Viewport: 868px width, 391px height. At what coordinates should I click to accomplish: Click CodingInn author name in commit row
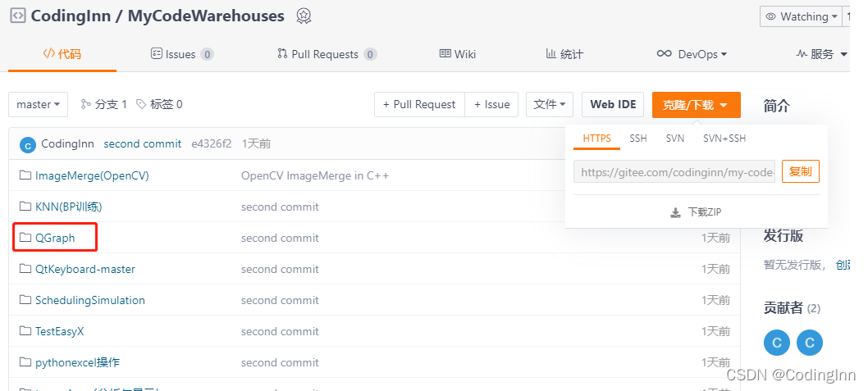67,143
